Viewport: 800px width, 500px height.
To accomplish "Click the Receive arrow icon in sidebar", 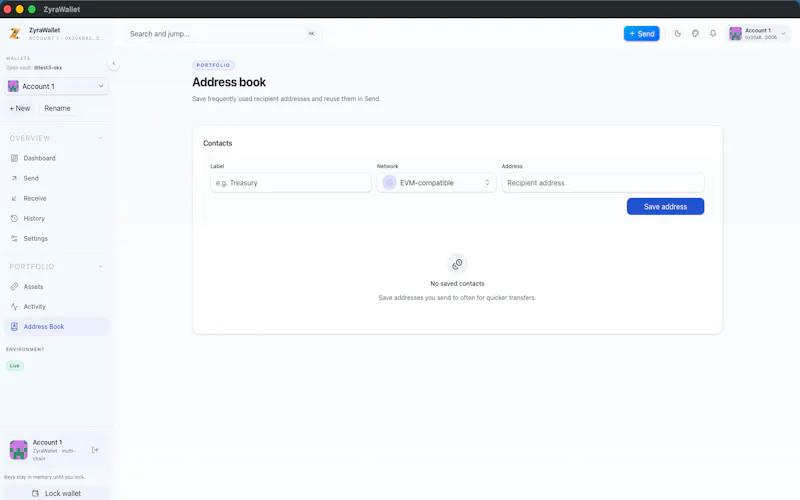I will pyautogui.click(x=14, y=198).
